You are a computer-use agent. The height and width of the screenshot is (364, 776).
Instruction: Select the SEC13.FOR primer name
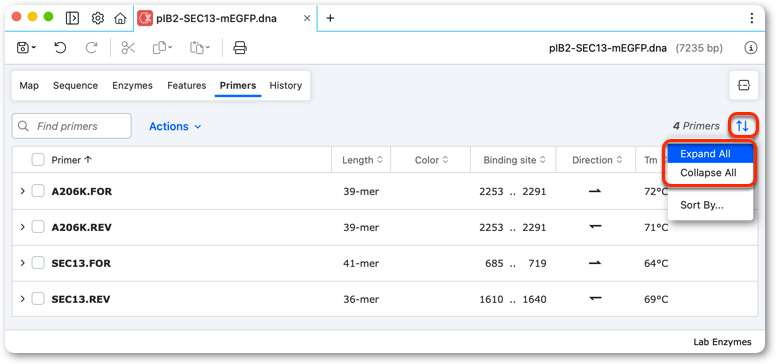pos(81,264)
